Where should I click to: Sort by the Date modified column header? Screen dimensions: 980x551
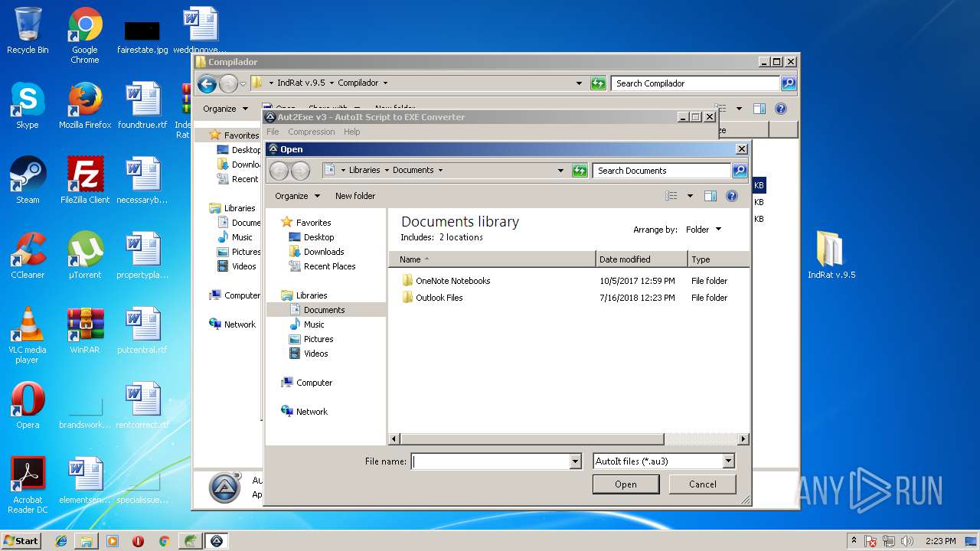(x=642, y=259)
